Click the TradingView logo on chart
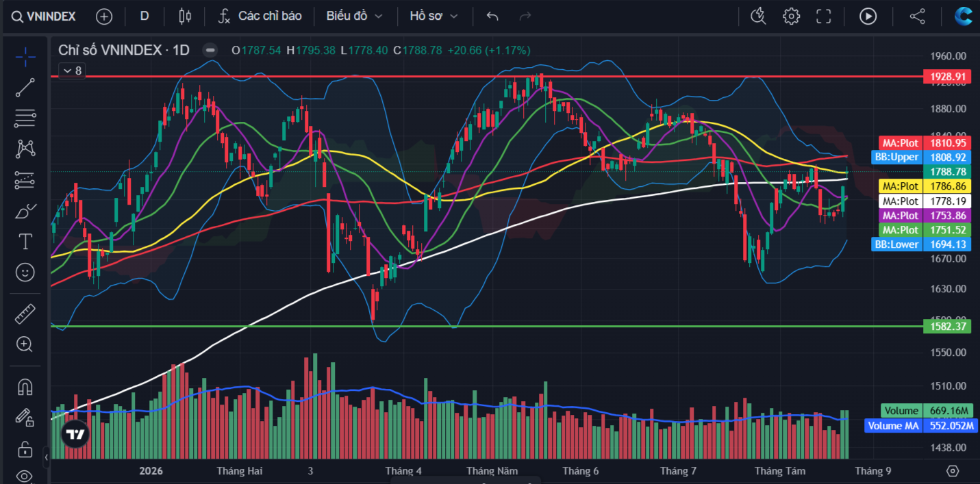Viewport: 980px width, 484px height. pos(75,434)
